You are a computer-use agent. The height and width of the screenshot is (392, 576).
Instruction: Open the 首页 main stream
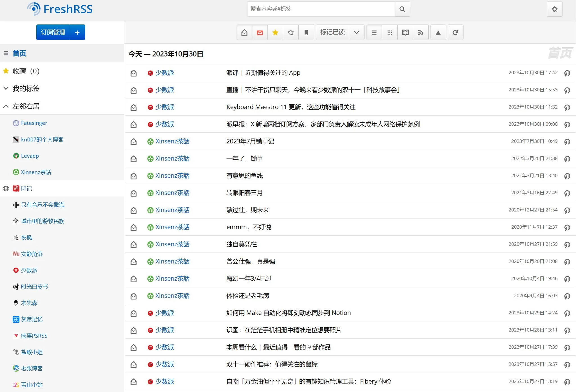(19, 53)
